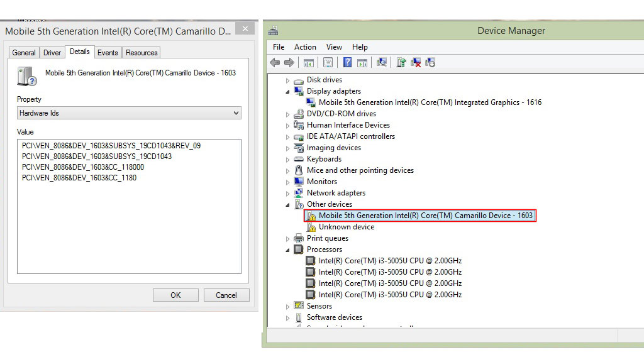
Task: Open the View menu
Action: pos(334,47)
